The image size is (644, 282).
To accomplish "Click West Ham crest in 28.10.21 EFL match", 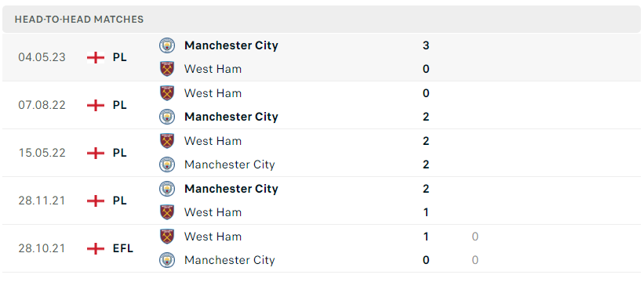I will pos(167,237).
